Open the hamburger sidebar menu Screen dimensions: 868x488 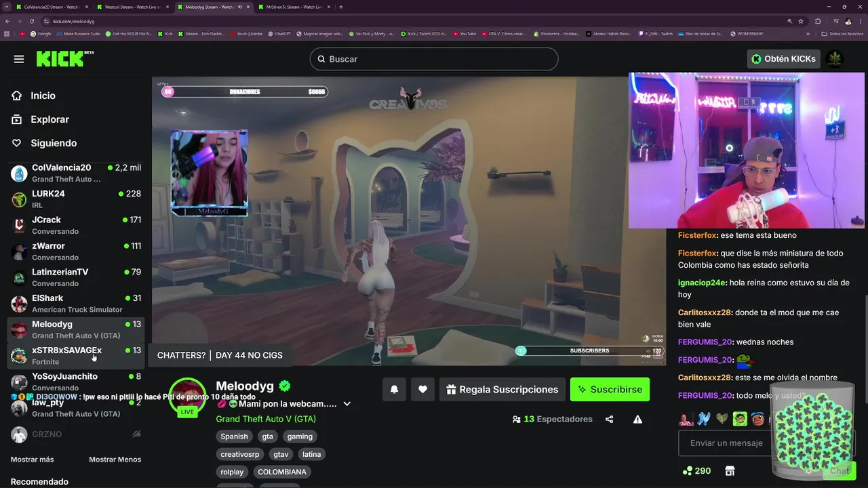pos(19,59)
